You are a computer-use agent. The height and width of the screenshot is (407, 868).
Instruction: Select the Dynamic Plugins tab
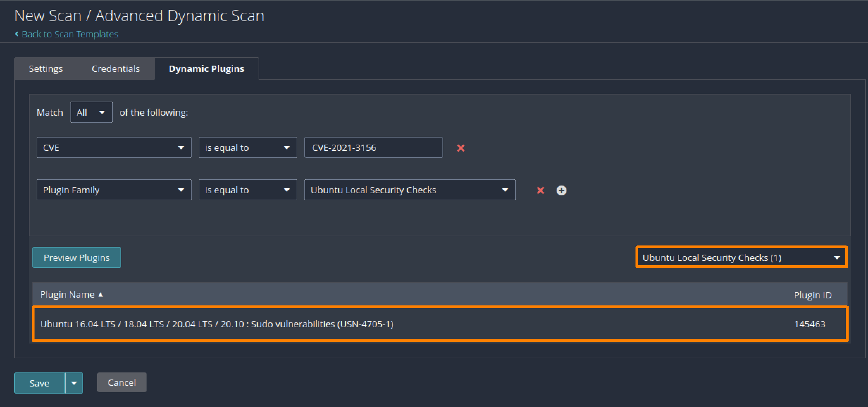pyautogui.click(x=206, y=69)
